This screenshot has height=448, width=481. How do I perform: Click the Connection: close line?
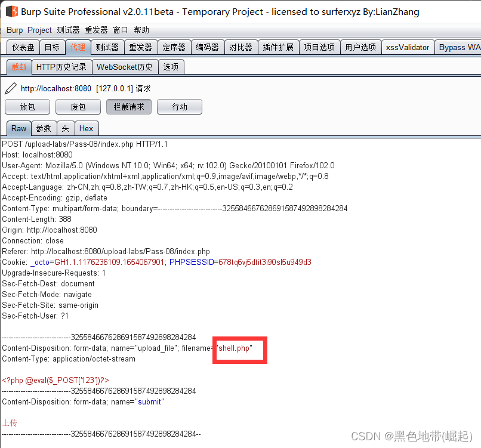[33, 241]
